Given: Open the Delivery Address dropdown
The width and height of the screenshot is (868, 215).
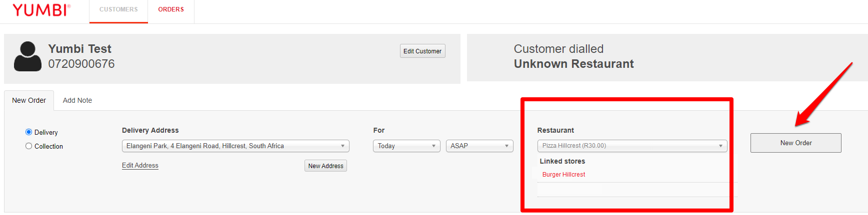Looking at the screenshot, I should pyautogui.click(x=235, y=146).
